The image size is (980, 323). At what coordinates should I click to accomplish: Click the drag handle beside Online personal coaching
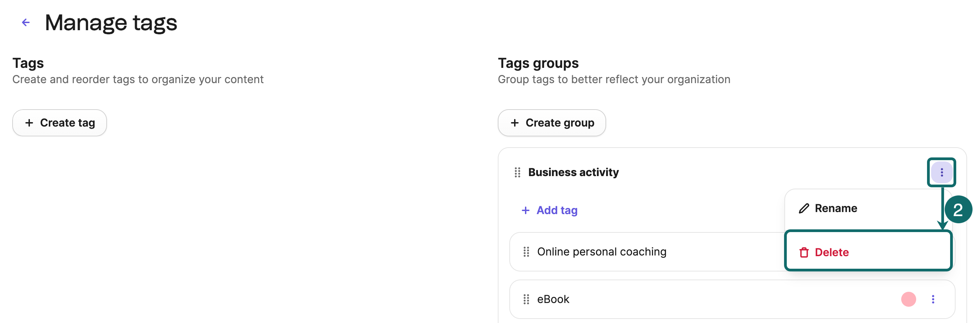click(x=526, y=251)
